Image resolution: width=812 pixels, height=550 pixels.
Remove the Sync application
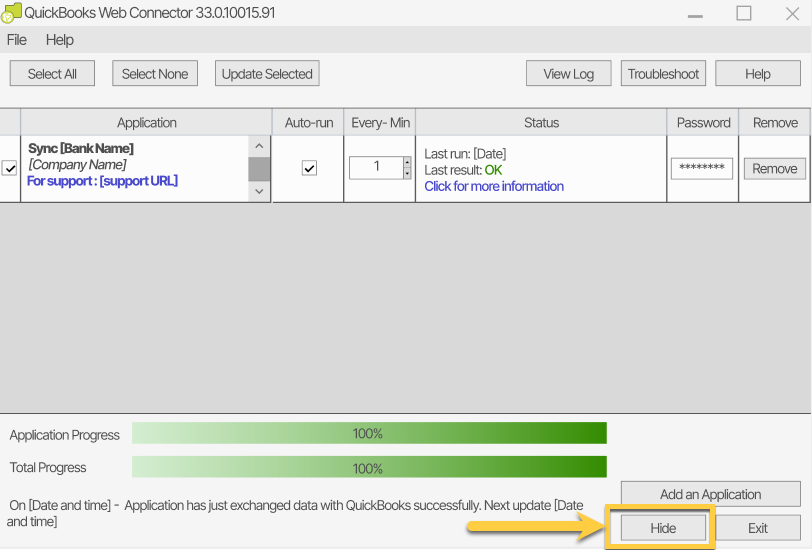774,169
